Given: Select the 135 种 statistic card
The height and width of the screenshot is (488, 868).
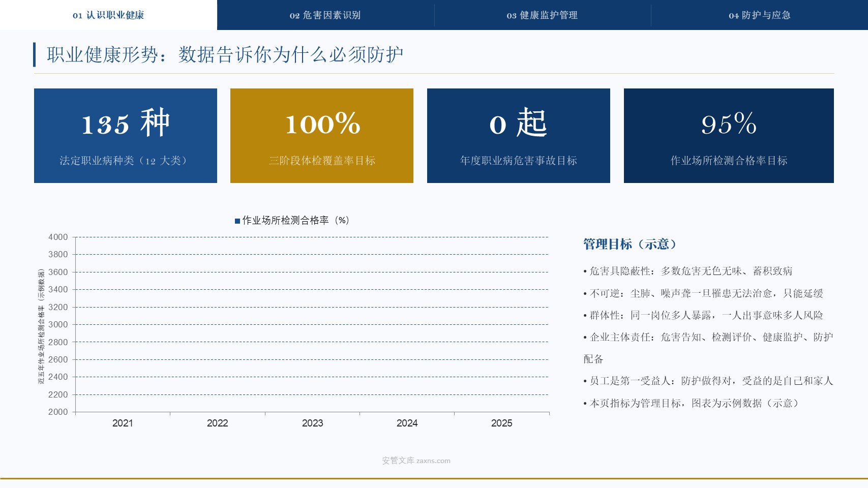Looking at the screenshot, I should [126, 136].
